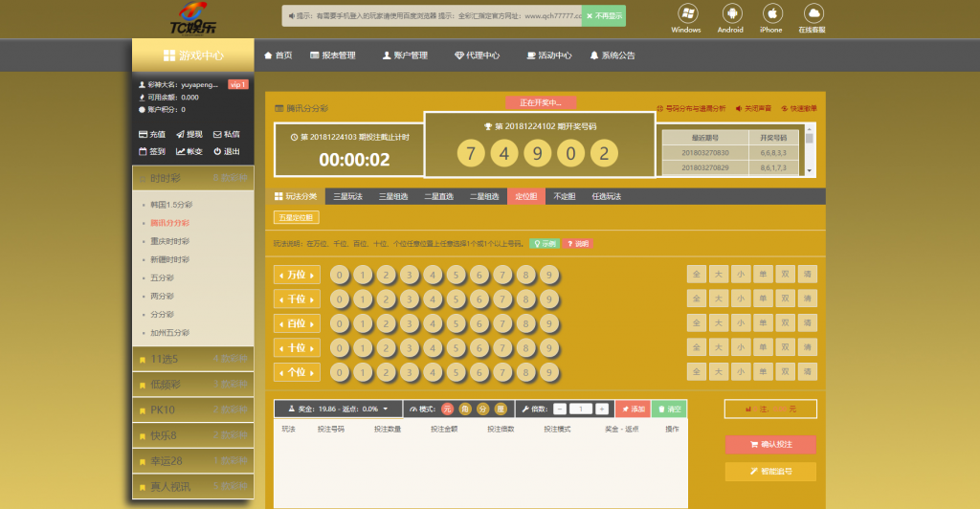980x509 pixels.
Task: Increase the 倍数 multiplier with plus
Action: coord(601,409)
